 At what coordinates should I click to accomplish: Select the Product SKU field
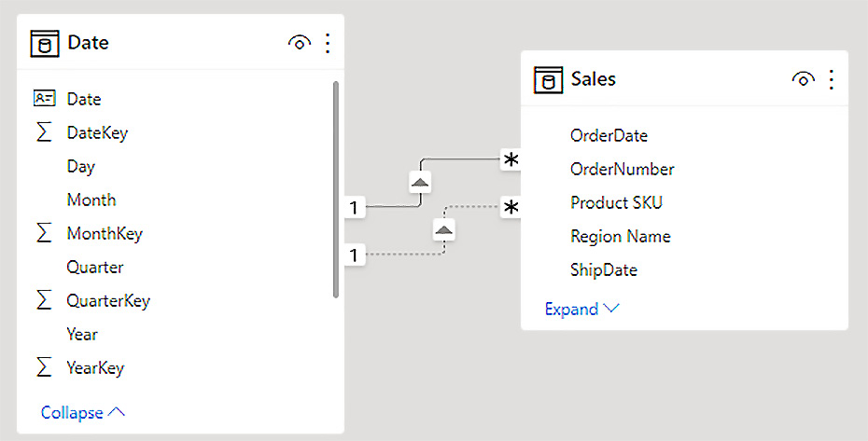click(x=616, y=202)
